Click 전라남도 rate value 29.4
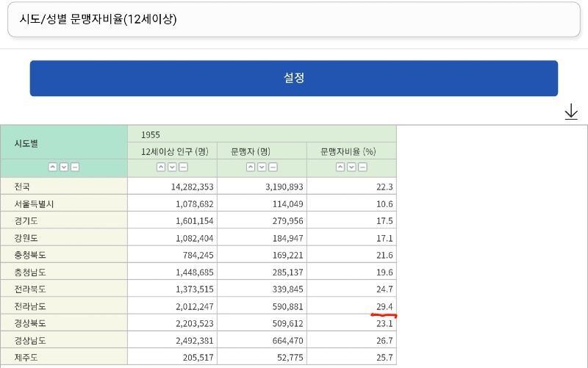 pyautogui.click(x=384, y=306)
